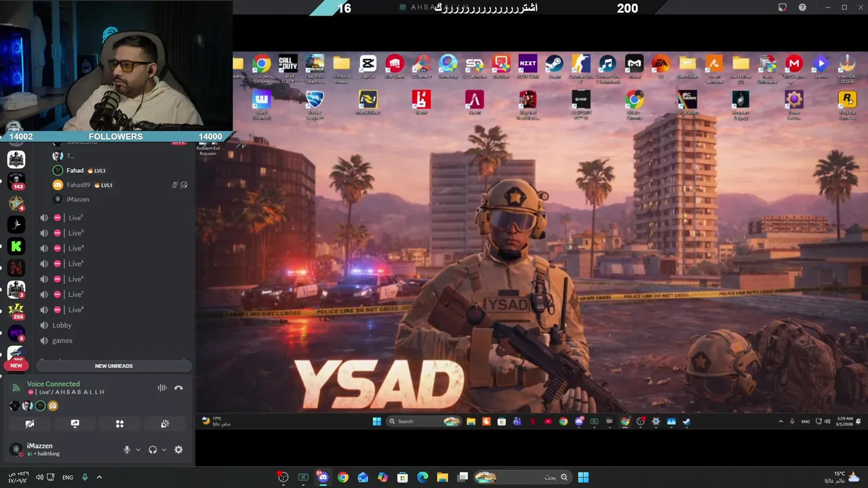Mute Discord microphone
The width and height of the screenshot is (868, 488).
click(x=127, y=449)
